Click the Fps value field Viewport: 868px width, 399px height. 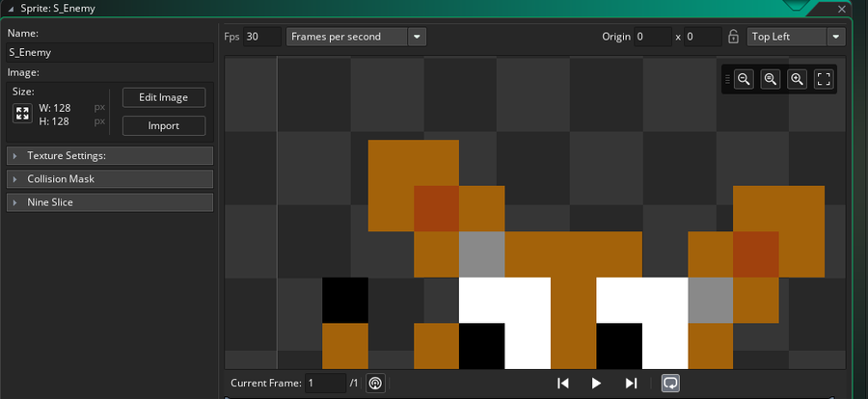pos(262,37)
